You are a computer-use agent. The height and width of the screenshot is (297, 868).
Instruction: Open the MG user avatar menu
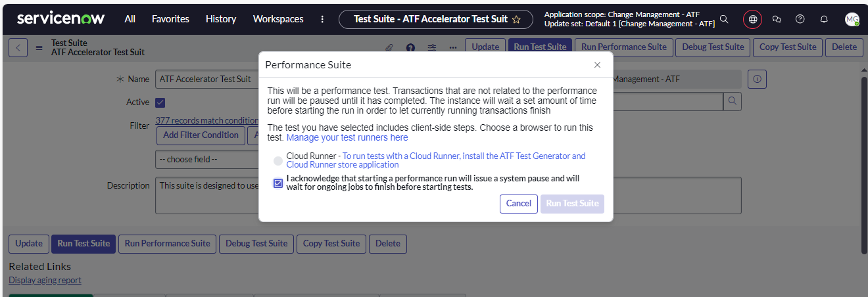pos(852,19)
